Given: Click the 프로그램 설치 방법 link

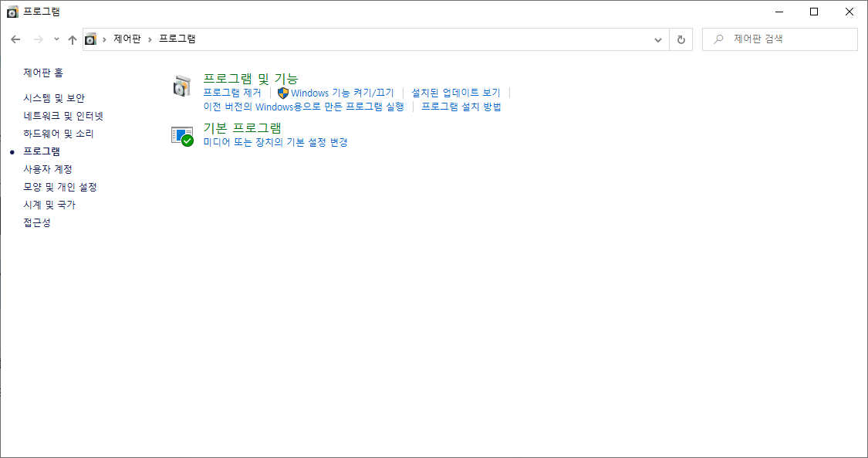Looking at the screenshot, I should click(461, 107).
